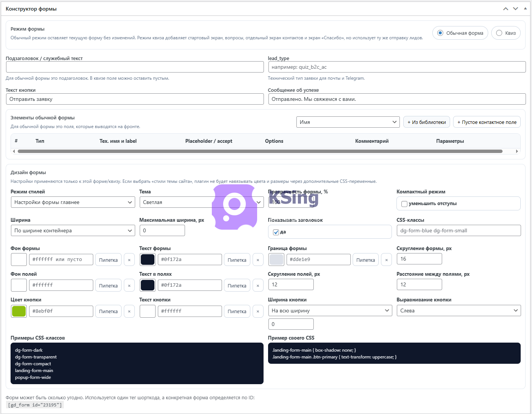Focus the Скругление формы, px field
The image size is (532, 414).
(x=419, y=259)
